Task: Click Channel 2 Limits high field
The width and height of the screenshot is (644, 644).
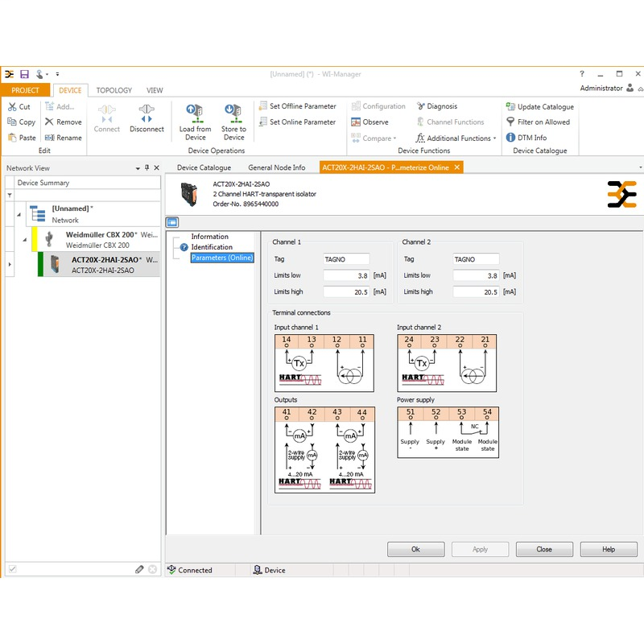Action: click(476, 292)
